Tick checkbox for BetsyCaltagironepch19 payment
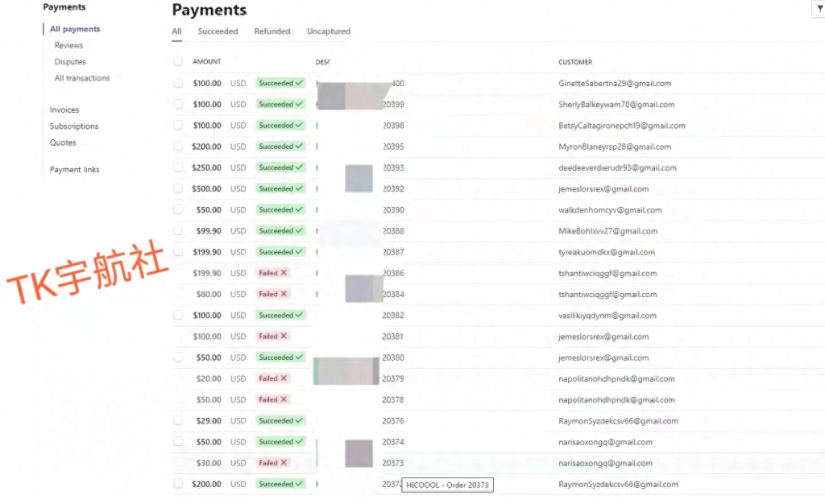The width and height of the screenshot is (825, 504). click(178, 125)
